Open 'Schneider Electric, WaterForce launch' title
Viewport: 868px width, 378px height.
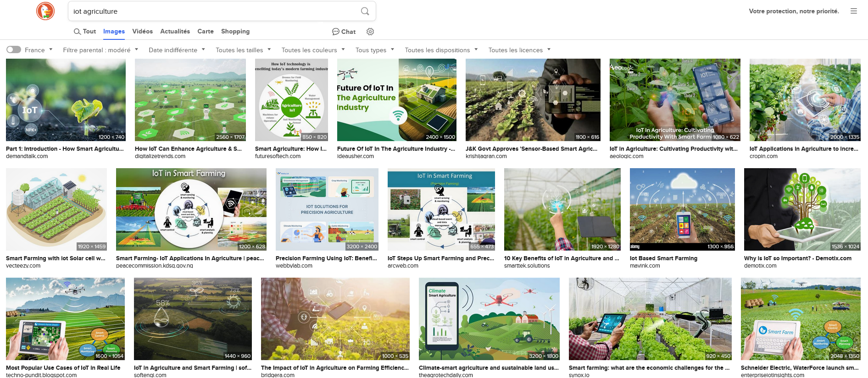[x=800, y=368]
